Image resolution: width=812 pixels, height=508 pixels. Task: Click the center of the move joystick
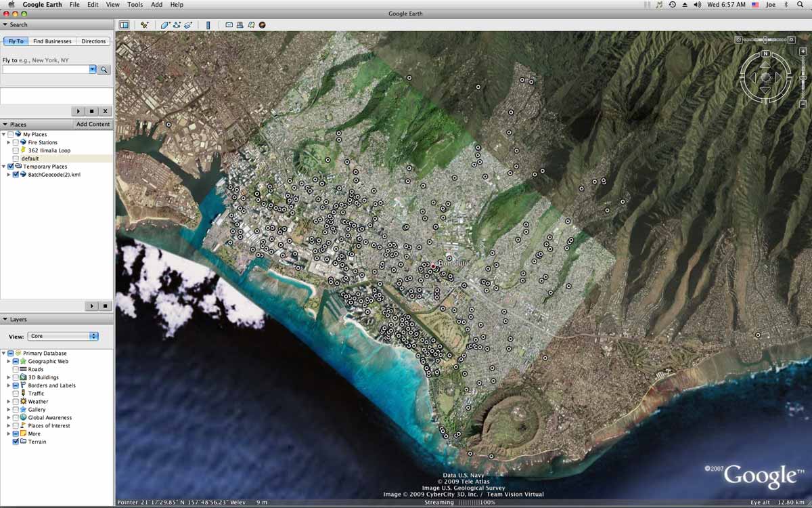click(765, 77)
